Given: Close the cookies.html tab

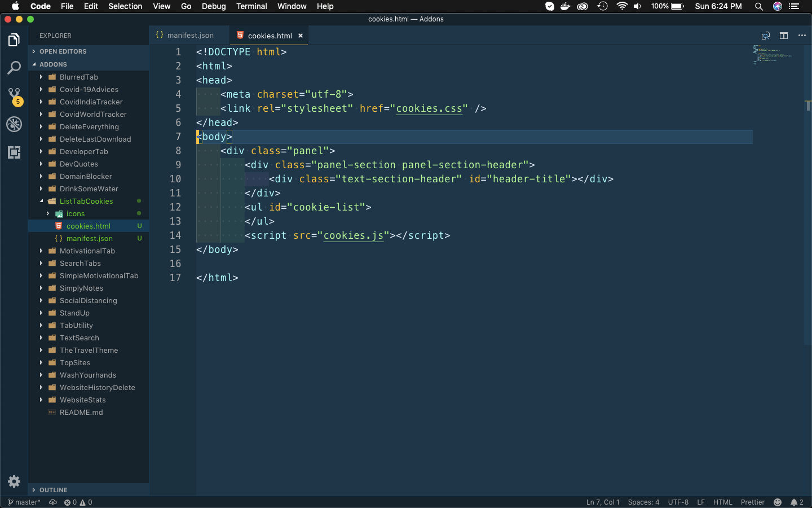Looking at the screenshot, I should (301, 36).
